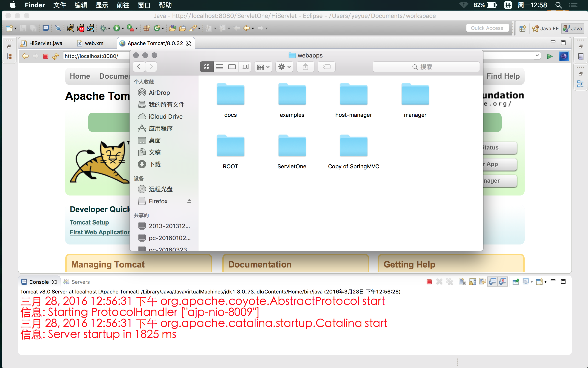This screenshot has width=588, height=368.
Task: Go back in the Eclipse internal browser
Action: coord(25,56)
